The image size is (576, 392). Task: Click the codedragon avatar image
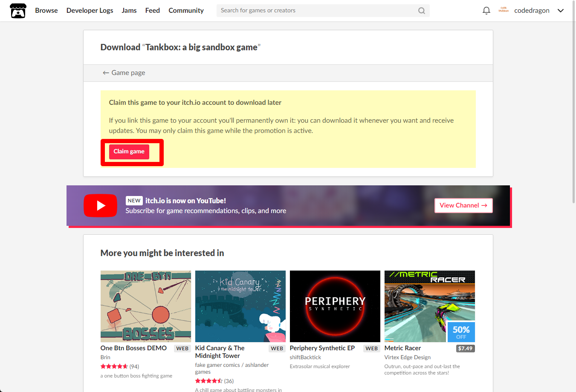pyautogui.click(x=504, y=10)
